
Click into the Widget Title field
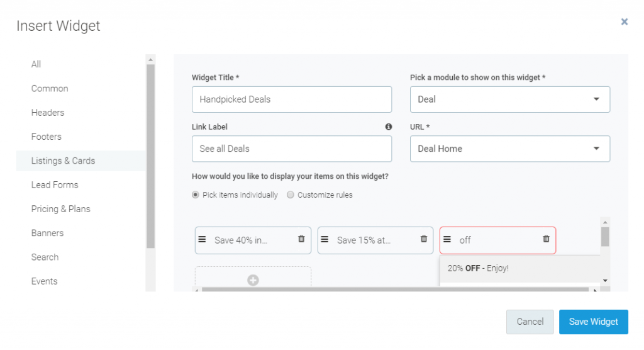[x=291, y=99]
